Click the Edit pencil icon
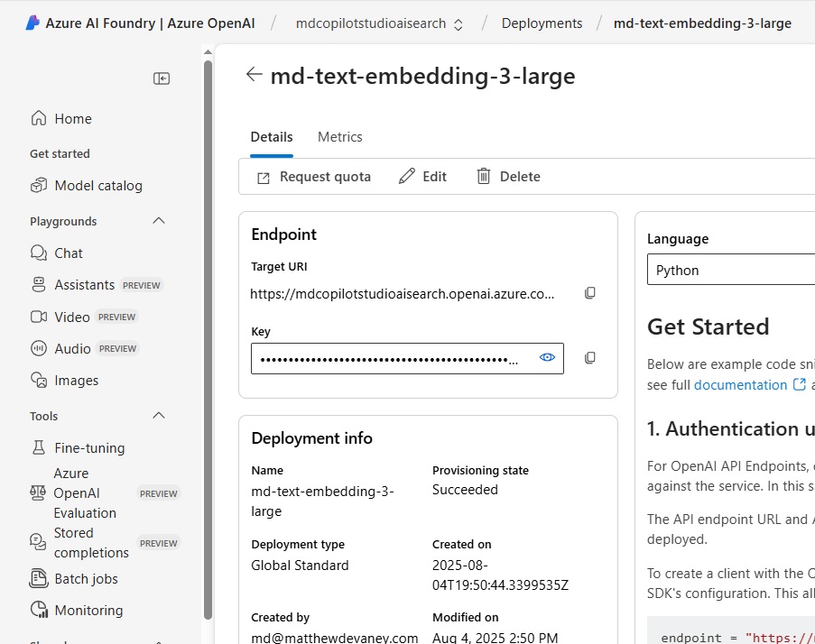The width and height of the screenshot is (815, 644). pyautogui.click(x=406, y=176)
